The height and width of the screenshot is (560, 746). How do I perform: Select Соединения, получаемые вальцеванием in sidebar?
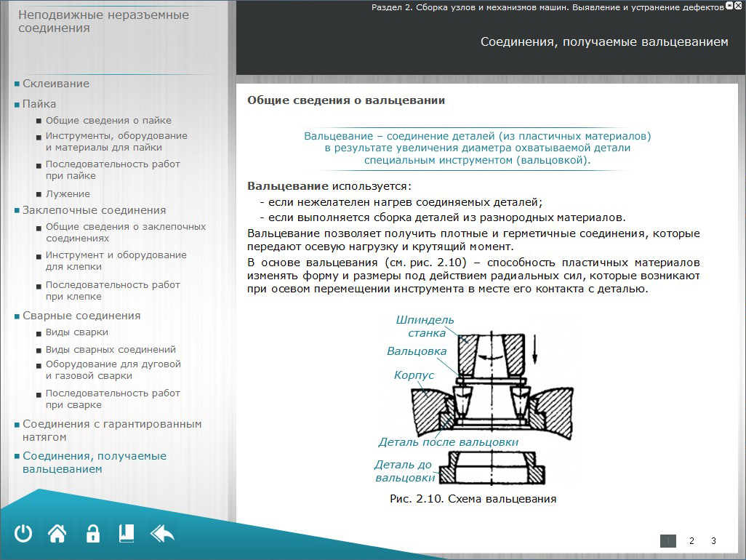point(95,463)
